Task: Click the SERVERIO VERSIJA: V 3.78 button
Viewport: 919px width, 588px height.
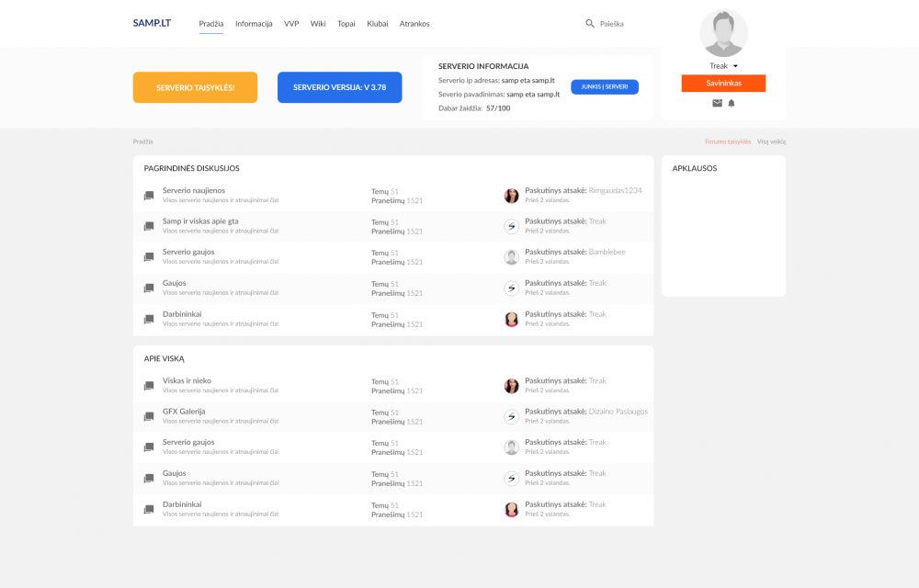Action: [x=340, y=87]
